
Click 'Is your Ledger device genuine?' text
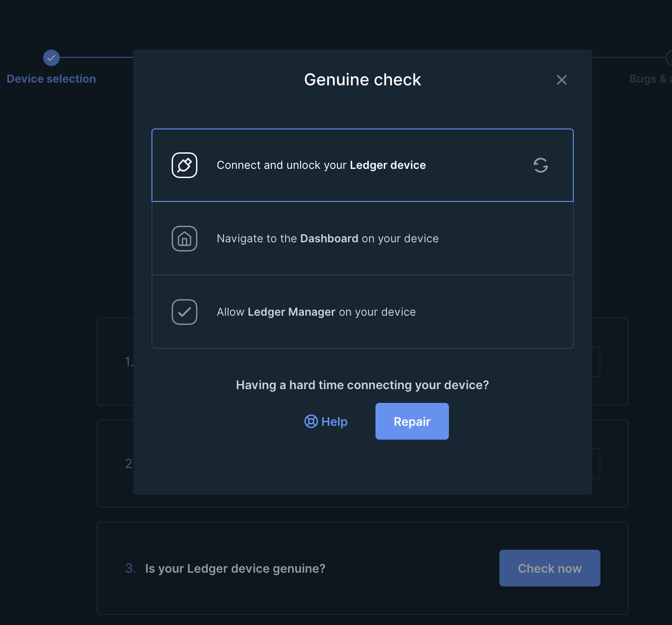pos(235,569)
